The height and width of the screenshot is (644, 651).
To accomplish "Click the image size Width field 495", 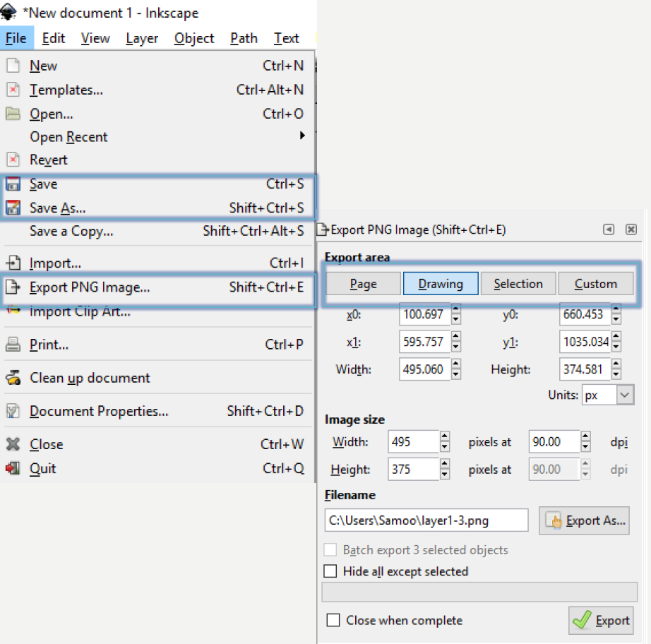I will click(413, 441).
